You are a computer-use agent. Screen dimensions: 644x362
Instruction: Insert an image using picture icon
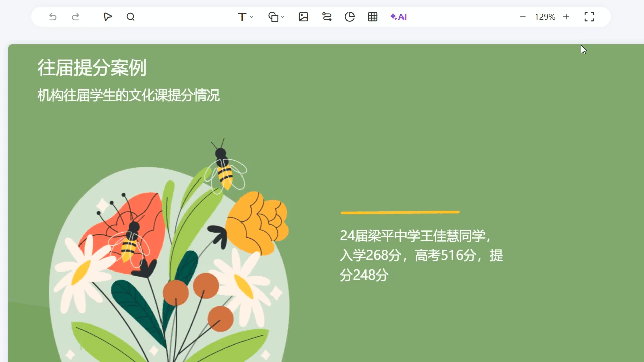pyautogui.click(x=303, y=17)
